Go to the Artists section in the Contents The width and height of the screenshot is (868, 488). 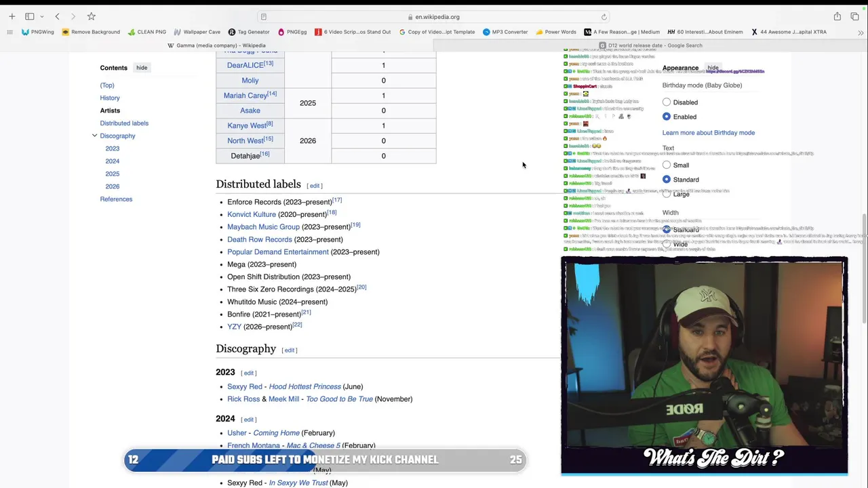[110, 110]
